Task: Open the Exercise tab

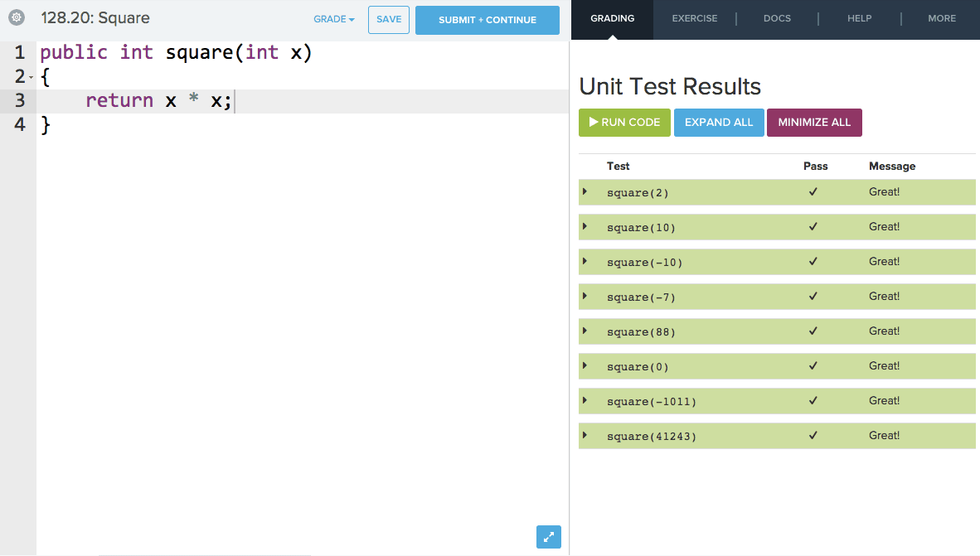Action: pyautogui.click(x=694, y=18)
